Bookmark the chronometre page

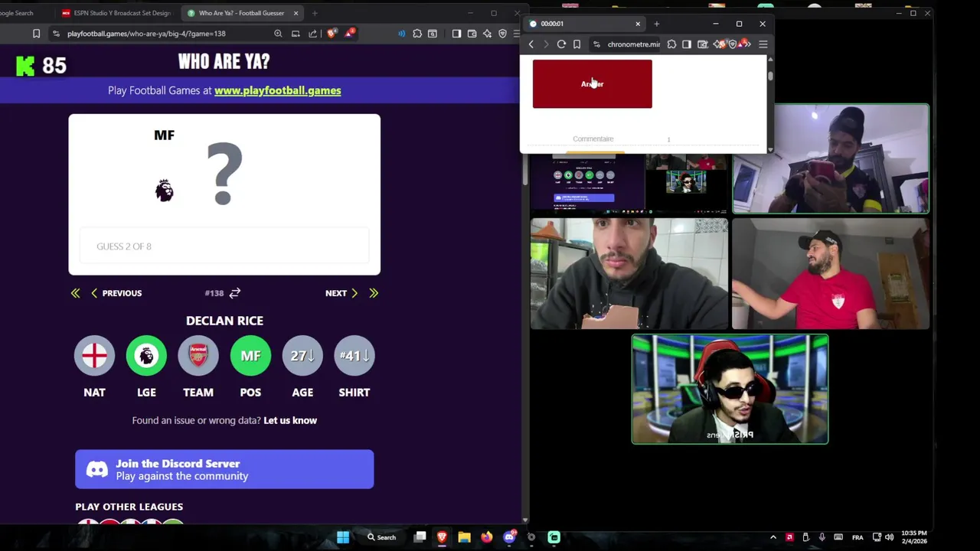(x=577, y=44)
